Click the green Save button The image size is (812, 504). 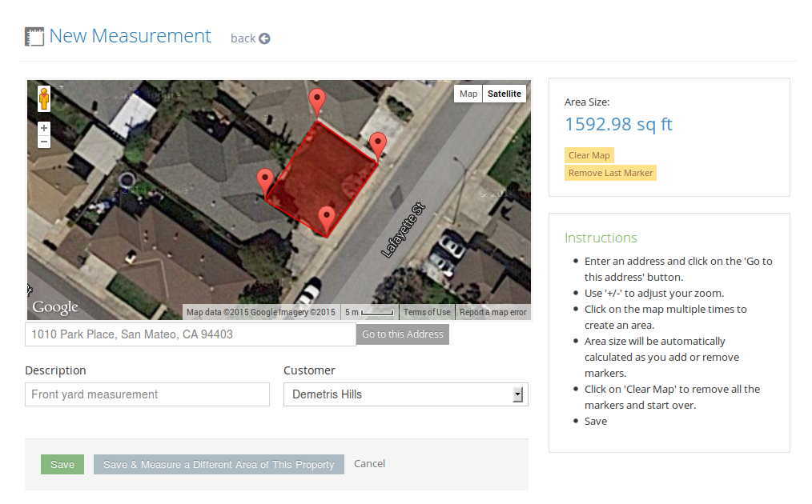coord(62,465)
